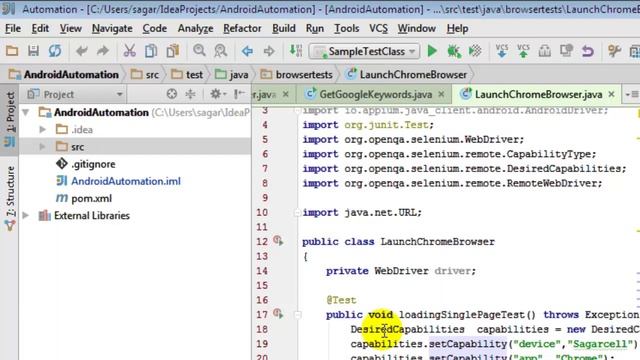
Task: Open the Edit menu
Action: [40, 29]
